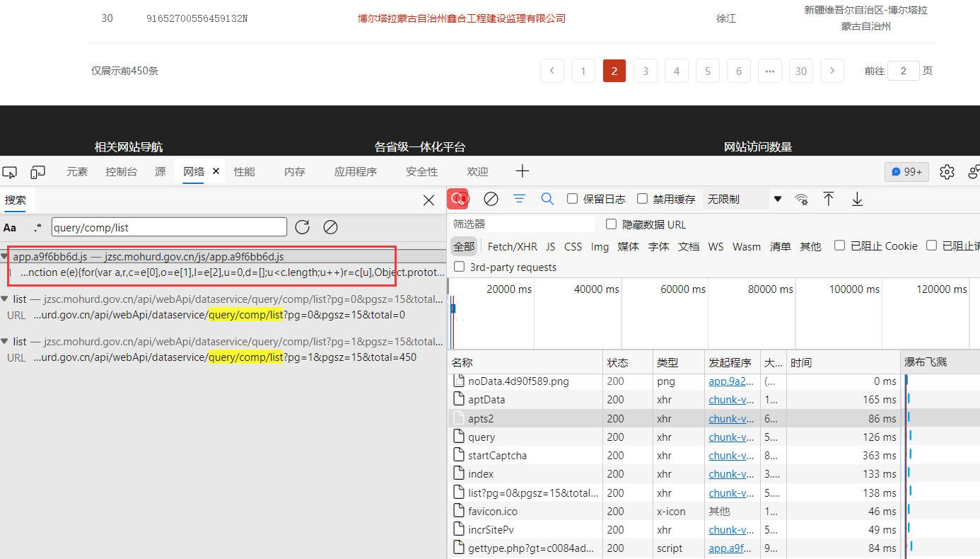The height and width of the screenshot is (559, 980).
Task: Stop recording the network log
Action: (x=459, y=199)
